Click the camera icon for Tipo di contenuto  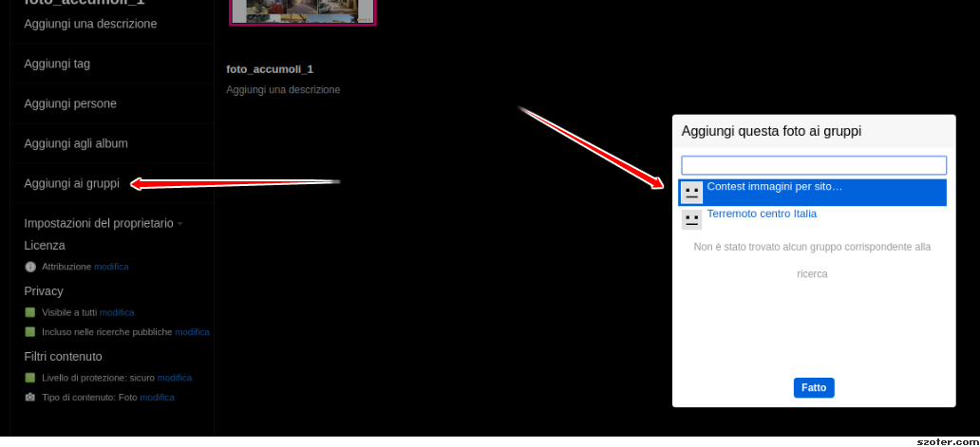30,398
